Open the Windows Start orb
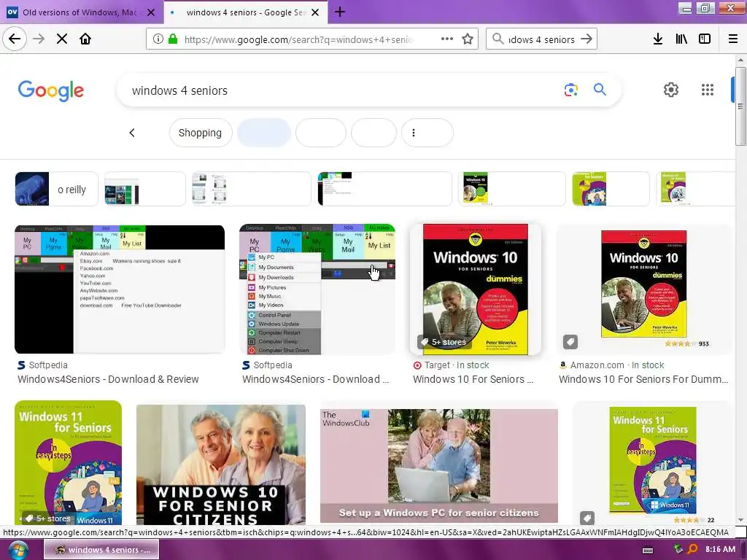Viewport: 747px width, 560px height. [x=18, y=550]
